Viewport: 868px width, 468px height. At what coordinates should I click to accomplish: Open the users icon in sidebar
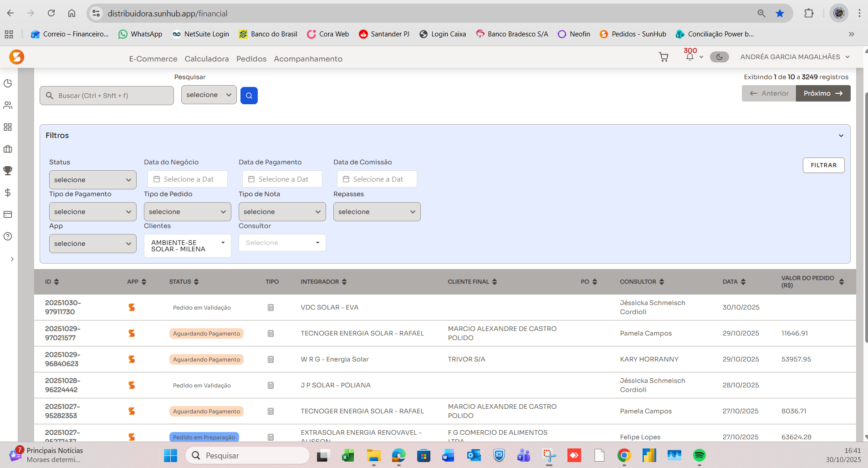[x=8, y=105]
